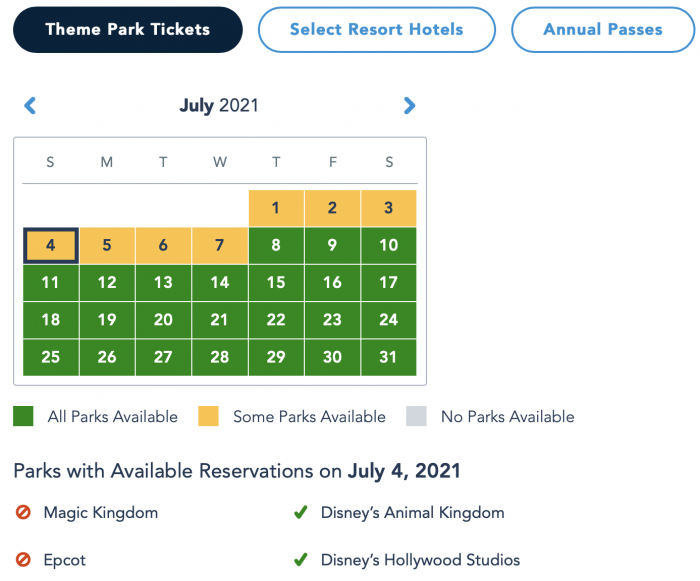Click the green checkmark for Hollywood Studios
Image resolution: width=700 pixels, height=581 pixels.
tap(300, 560)
